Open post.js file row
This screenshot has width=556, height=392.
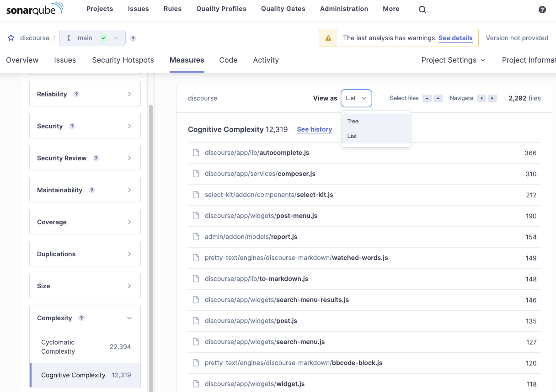[x=364, y=321]
